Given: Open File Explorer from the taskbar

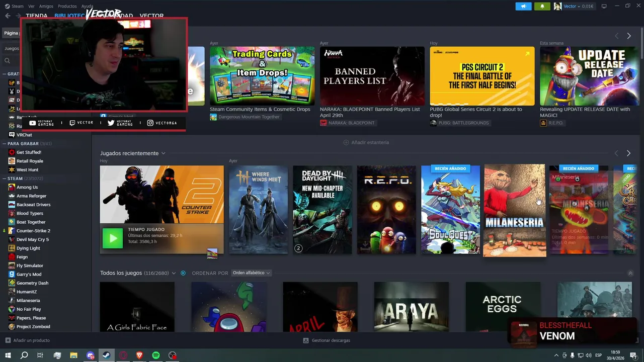Looking at the screenshot, I should pos(73,355).
